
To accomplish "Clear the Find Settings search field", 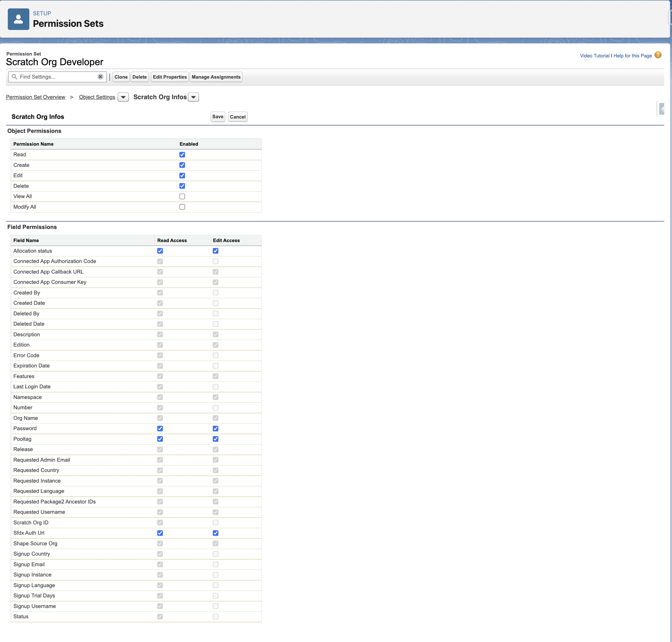I will point(100,77).
